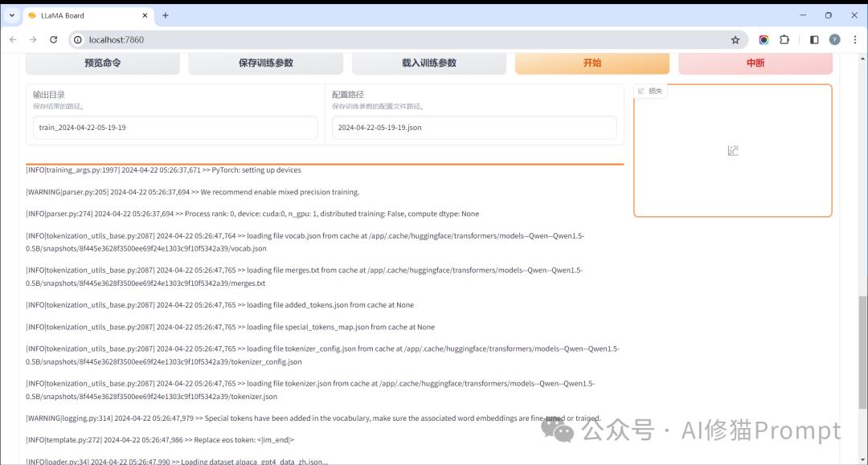Viewport: 868px width, 465px height.
Task: Open the profile avatar menu
Action: coord(835,40)
